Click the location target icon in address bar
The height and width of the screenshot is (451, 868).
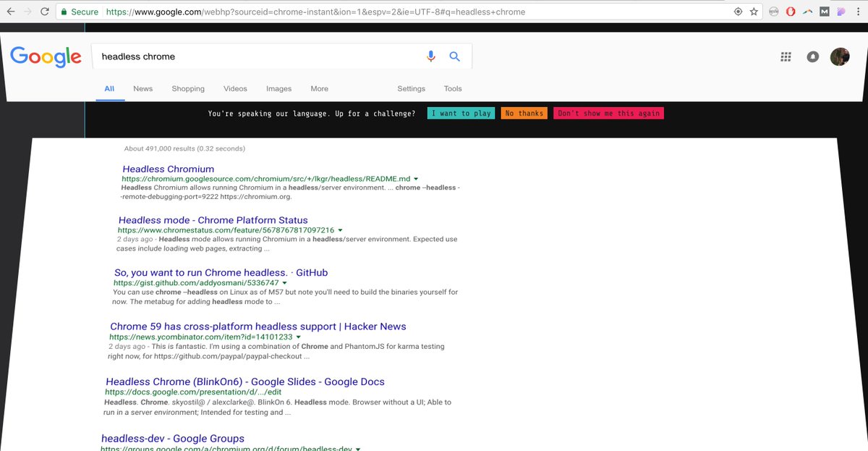[x=738, y=12]
